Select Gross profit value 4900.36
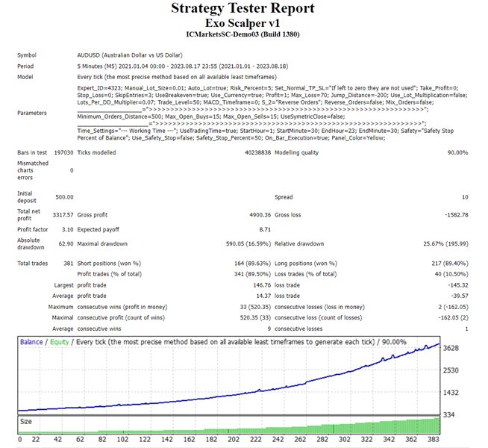Screen dimensions: 488x448 260,215
